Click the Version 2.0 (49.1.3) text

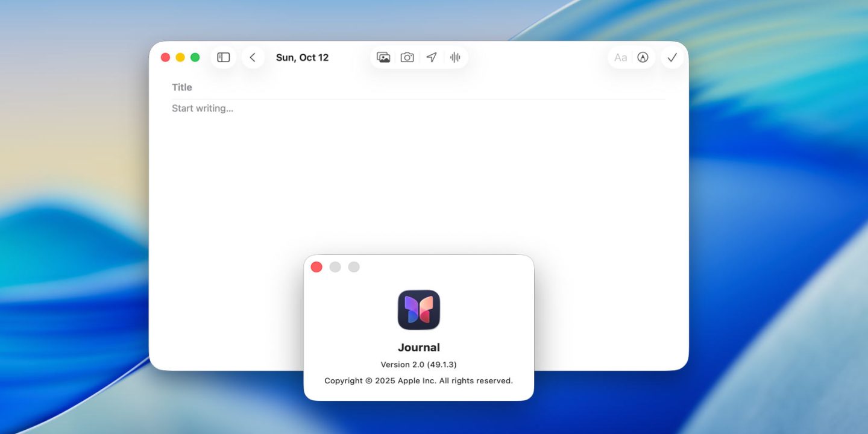[418, 365]
